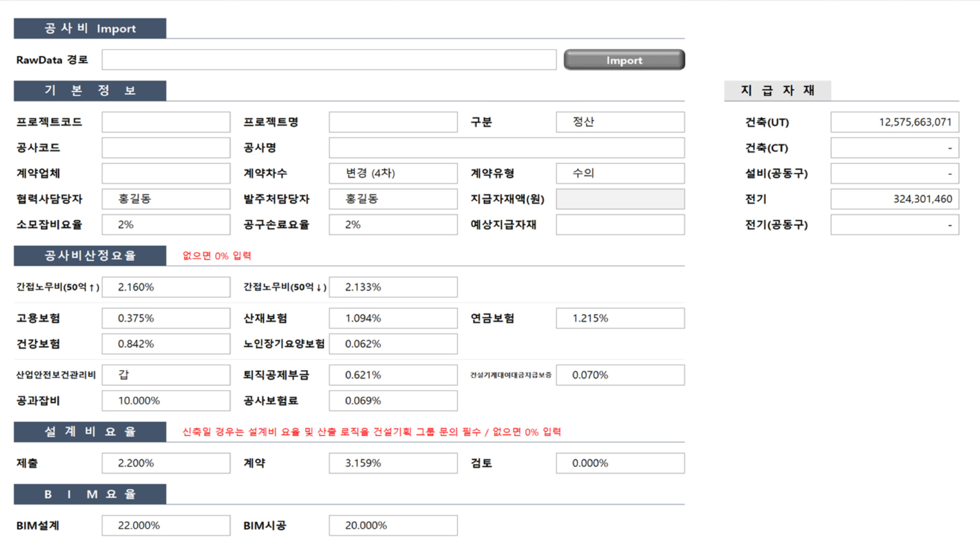Viewport: 980px width, 551px height.
Task: Click the 협력사담당자 field showing 홍길동
Action: click(x=165, y=198)
